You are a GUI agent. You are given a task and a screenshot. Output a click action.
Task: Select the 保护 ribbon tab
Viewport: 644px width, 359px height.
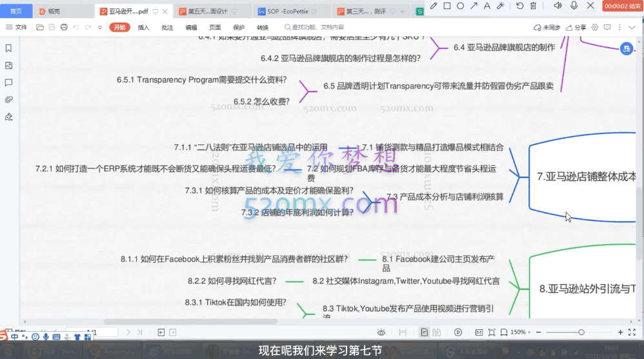coord(239,28)
